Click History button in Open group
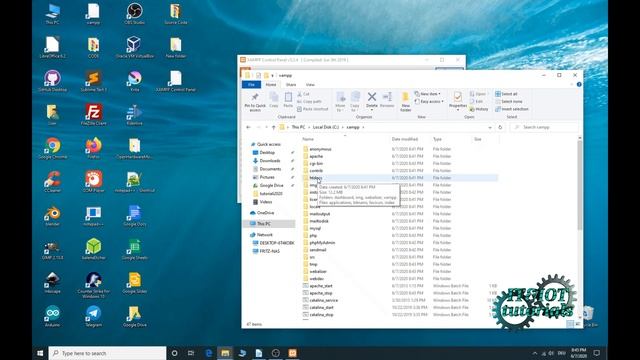Screen dimensions: 640x360 [x=479, y=109]
